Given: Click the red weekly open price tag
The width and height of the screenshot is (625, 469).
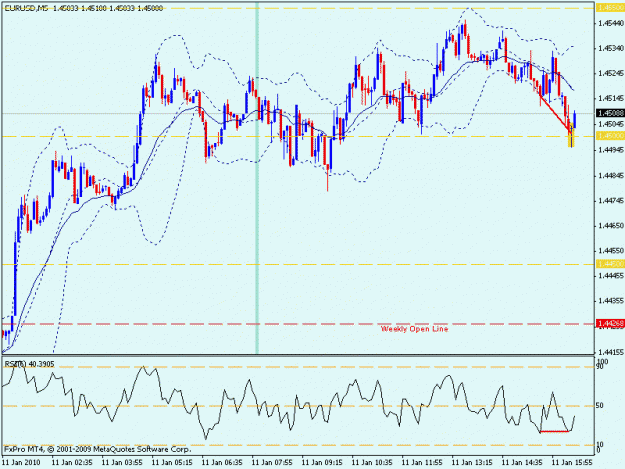Looking at the screenshot, I should tap(610, 324).
